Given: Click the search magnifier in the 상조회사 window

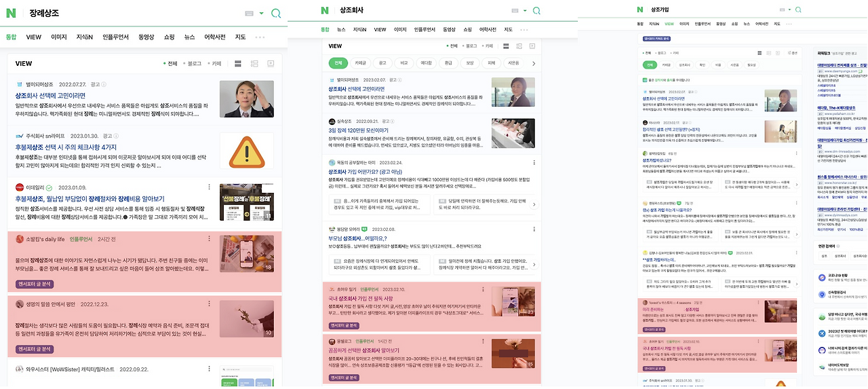Looking at the screenshot, I should pyautogui.click(x=536, y=11).
